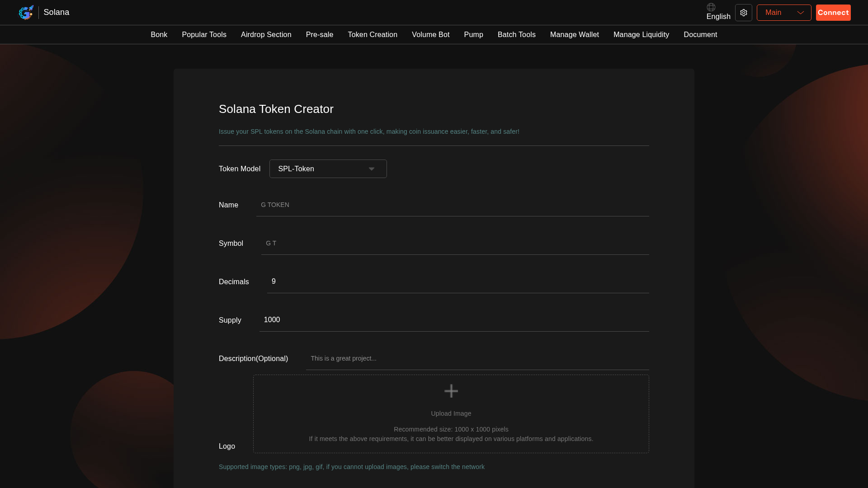The width and height of the screenshot is (868, 488).
Task: Focus the Supply input field
Action: coord(454,320)
